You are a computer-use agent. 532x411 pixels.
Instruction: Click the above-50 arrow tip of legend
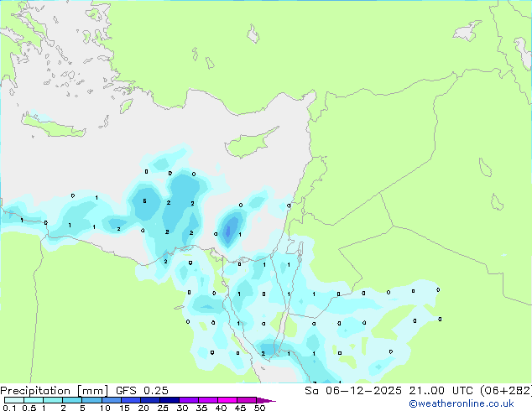point(266,400)
